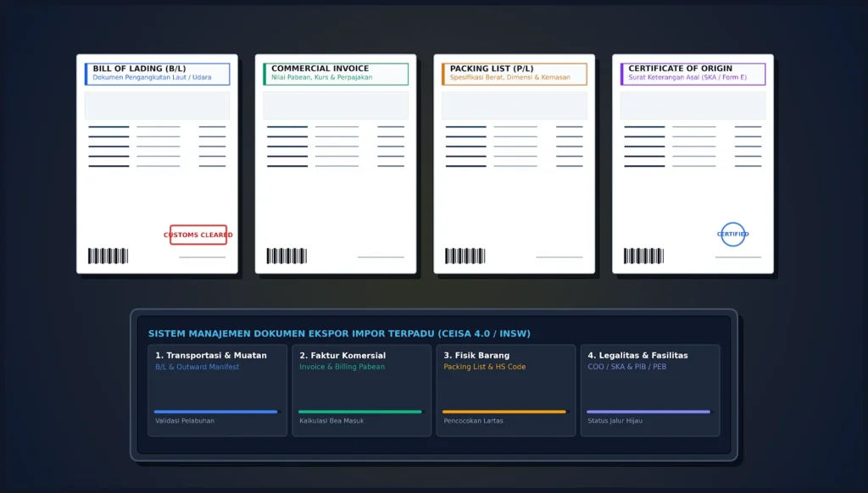Click "Packing List & HS Code" label
This screenshot has height=493, width=868.
click(x=484, y=367)
